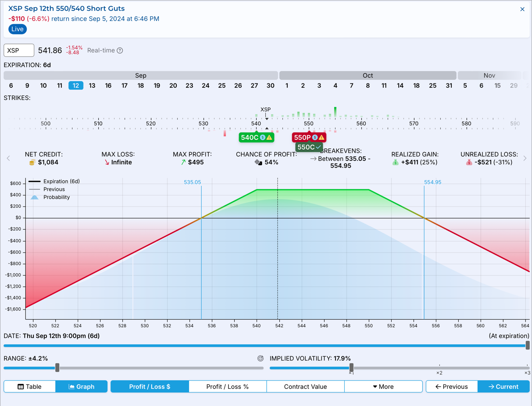Click the XSP marker above the strikes ruler
The height and width of the screenshot is (406, 532).
coord(266,110)
